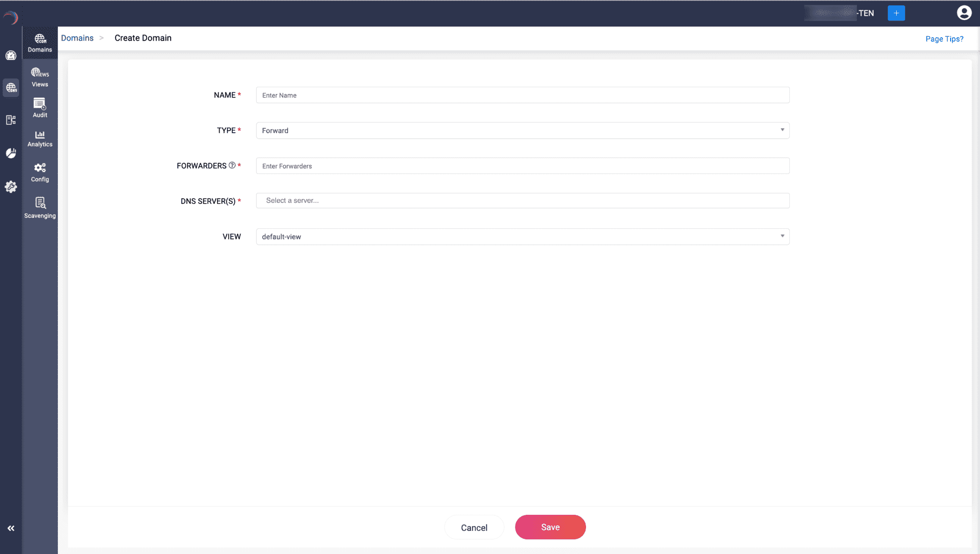Click the pie chart reports icon
The width and height of the screenshot is (980, 554).
tap(11, 153)
